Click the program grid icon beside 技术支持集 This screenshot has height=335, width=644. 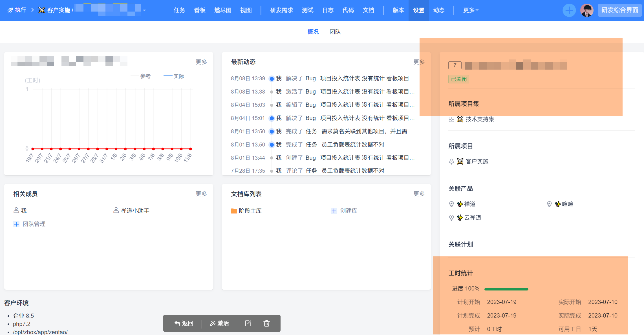click(x=451, y=119)
